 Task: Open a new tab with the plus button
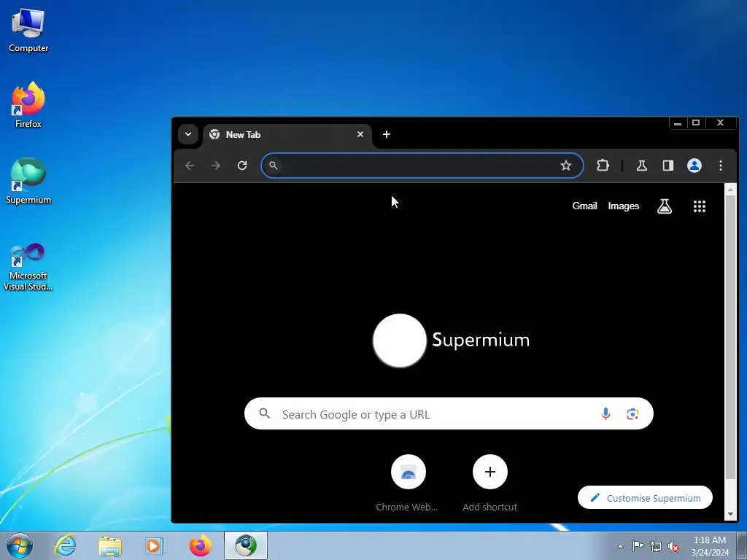pyautogui.click(x=387, y=134)
